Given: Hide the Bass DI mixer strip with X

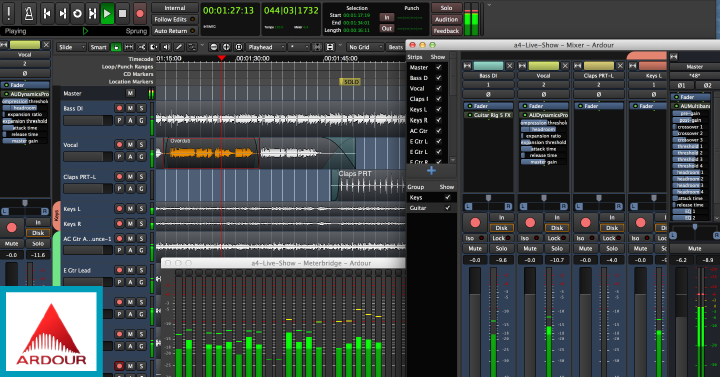Looking at the screenshot, I should click(510, 66).
